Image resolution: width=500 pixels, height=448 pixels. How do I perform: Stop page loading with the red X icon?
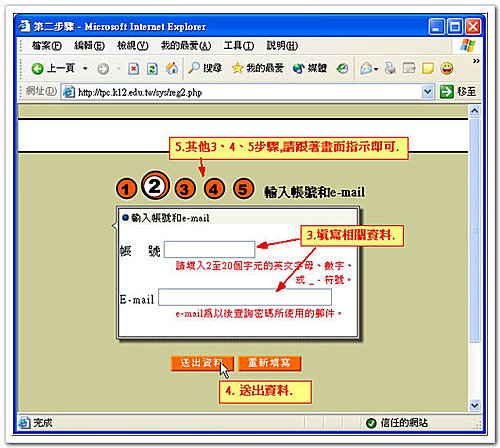tap(133, 69)
